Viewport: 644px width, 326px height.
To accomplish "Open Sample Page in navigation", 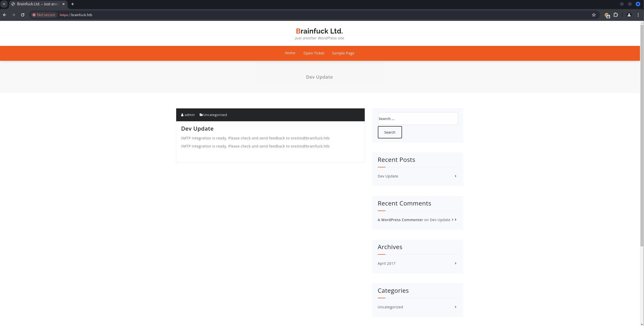I will [343, 53].
